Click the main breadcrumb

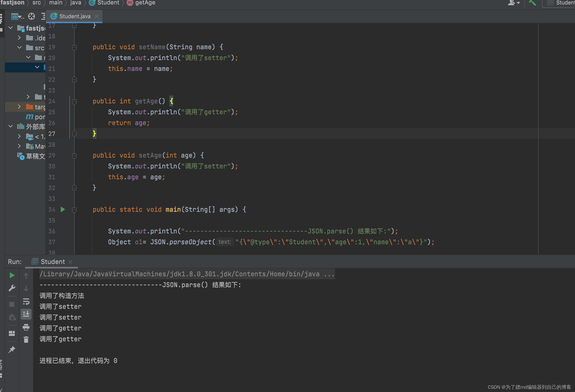tap(56, 3)
